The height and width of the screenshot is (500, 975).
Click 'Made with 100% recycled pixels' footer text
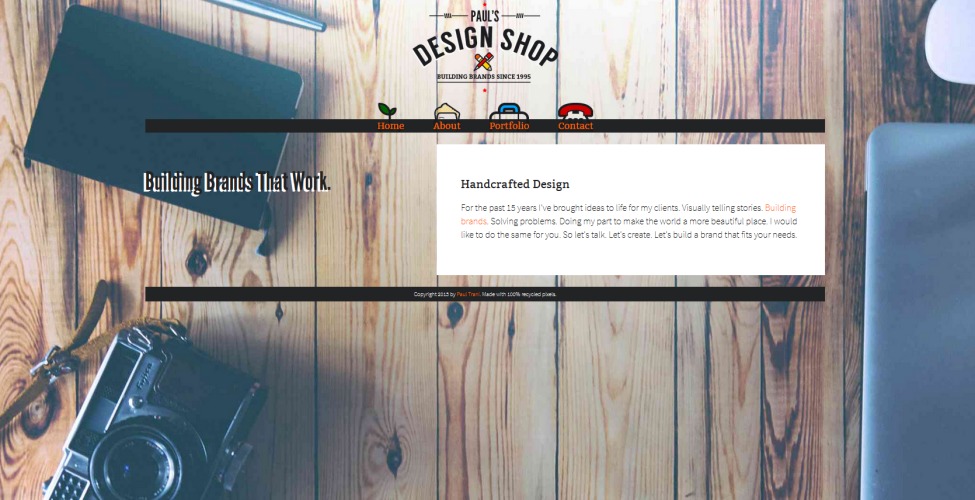pos(519,294)
